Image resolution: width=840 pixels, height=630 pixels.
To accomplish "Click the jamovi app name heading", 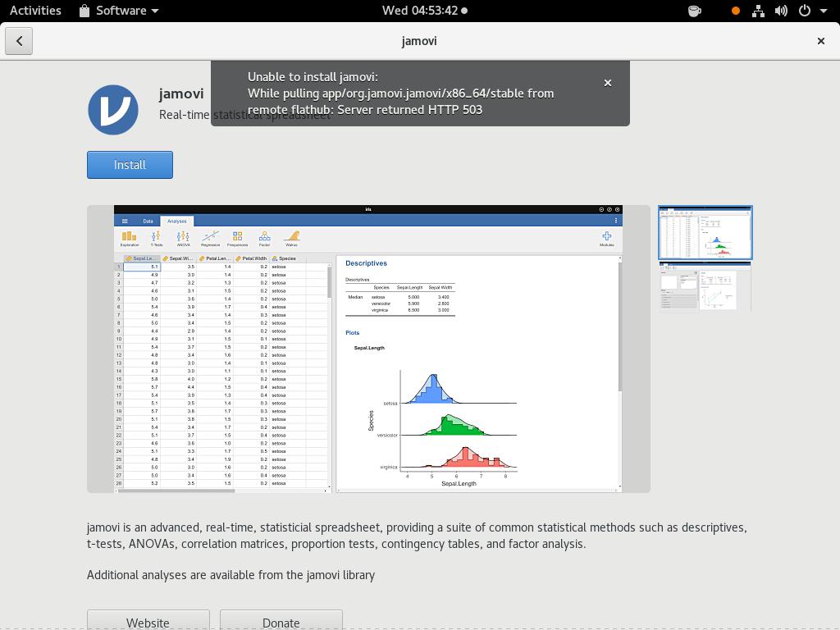I will click(181, 94).
